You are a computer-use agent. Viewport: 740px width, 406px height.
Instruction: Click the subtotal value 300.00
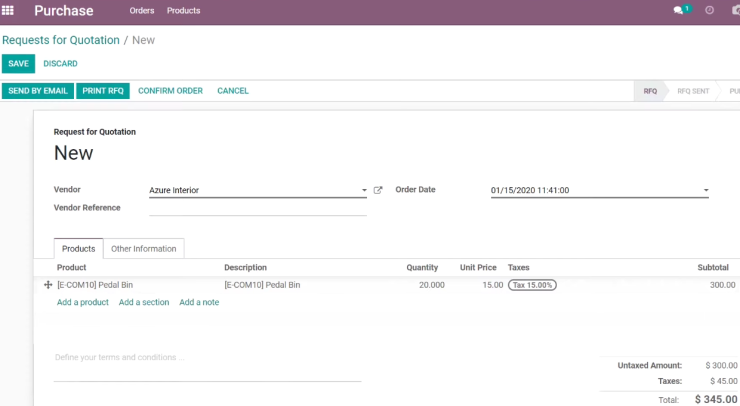[723, 285]
